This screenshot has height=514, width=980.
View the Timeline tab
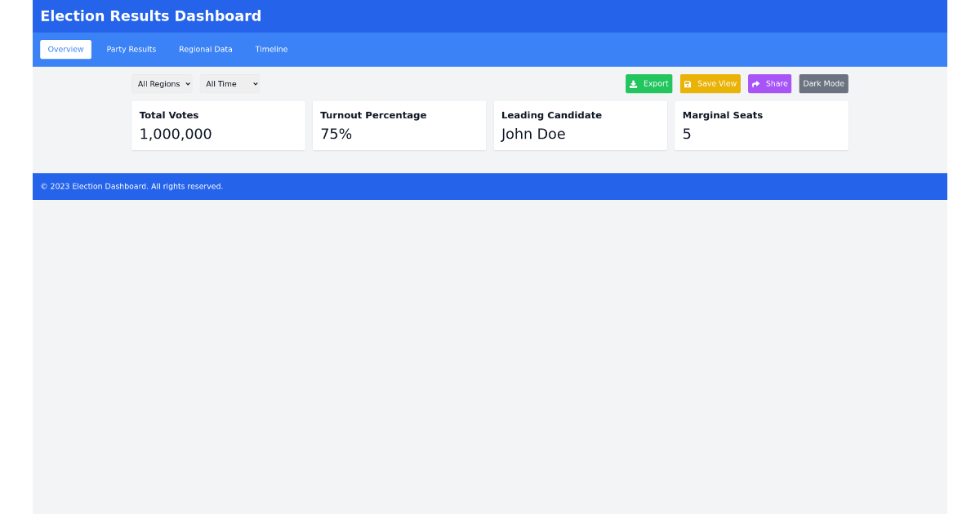pos(271,49)
